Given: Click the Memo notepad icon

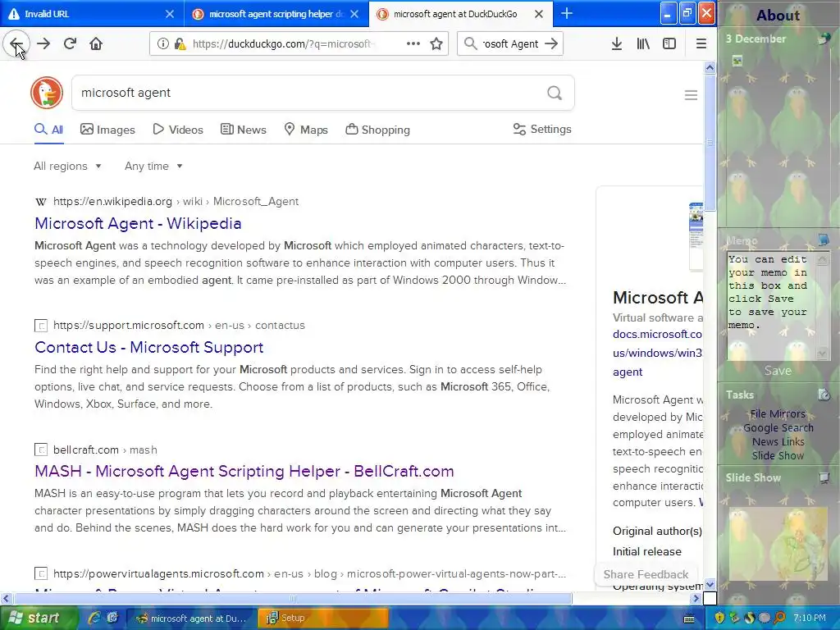Looking at the screenshot, I should [824, 239].
